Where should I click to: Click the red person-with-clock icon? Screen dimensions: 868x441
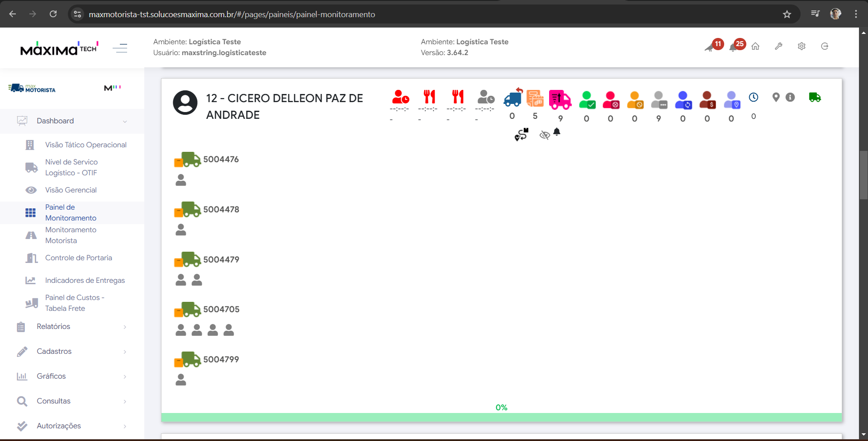pos(400,97)
